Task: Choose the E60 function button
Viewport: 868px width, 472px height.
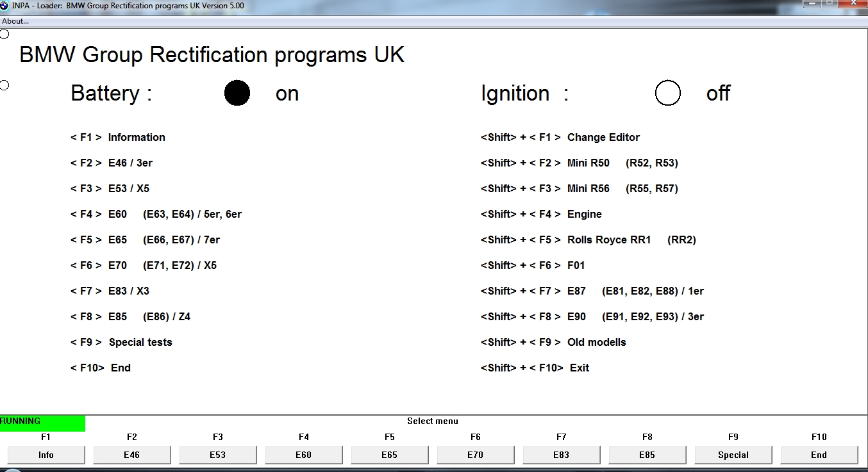Action: tap(304, 455)
